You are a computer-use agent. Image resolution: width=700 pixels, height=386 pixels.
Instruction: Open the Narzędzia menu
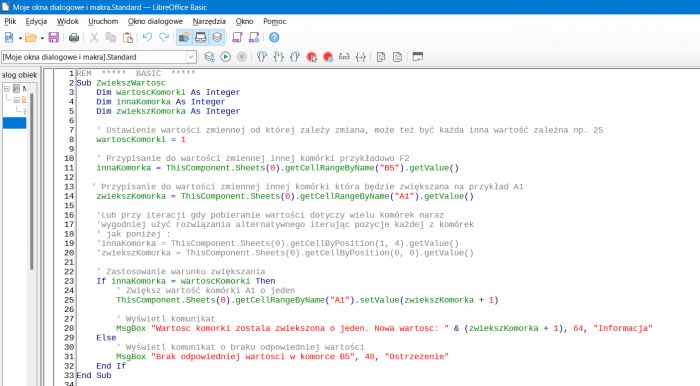(x=209, y=21)
